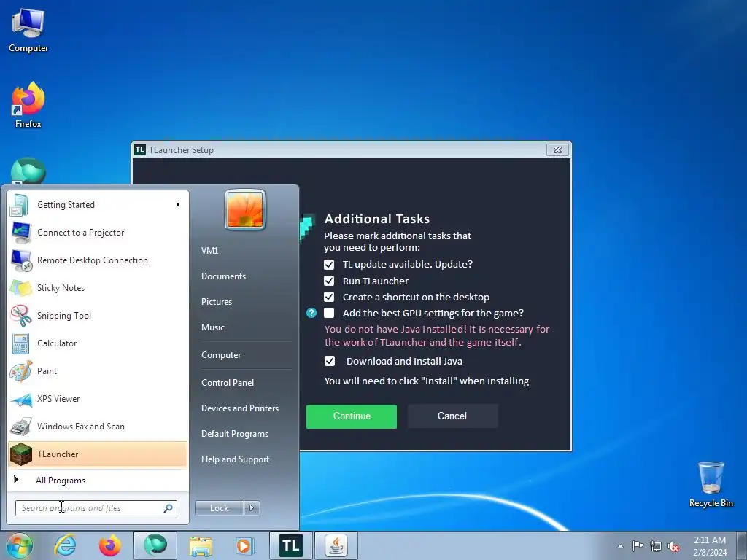Image resolution: width=747 pixels, height=560 pixels.
Task: Open the shutdown options arrow next to Lock
Action: tap(252, 508)
